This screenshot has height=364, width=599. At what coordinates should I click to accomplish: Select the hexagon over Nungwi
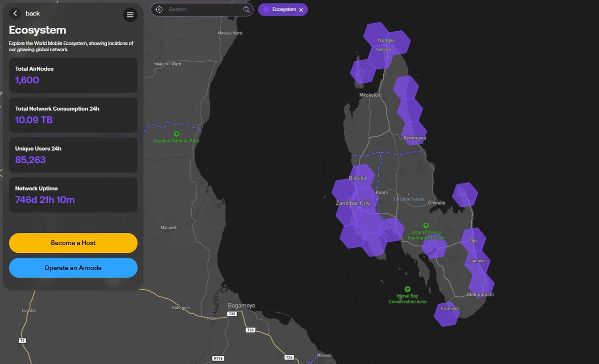(376, 34)
